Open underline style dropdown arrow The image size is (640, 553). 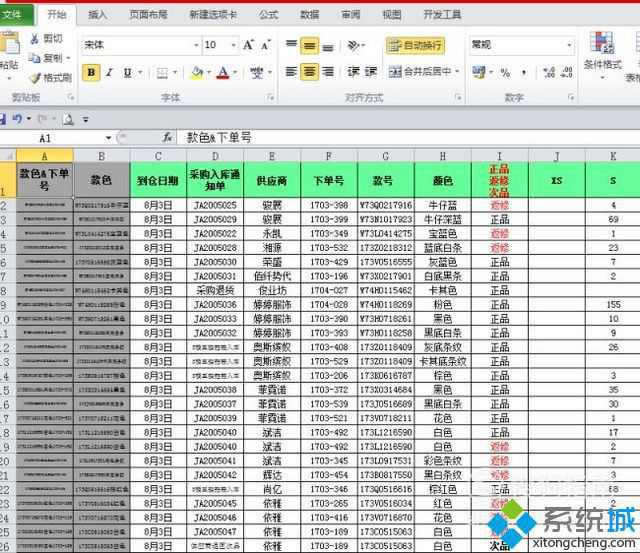click(x=140, y=73)
